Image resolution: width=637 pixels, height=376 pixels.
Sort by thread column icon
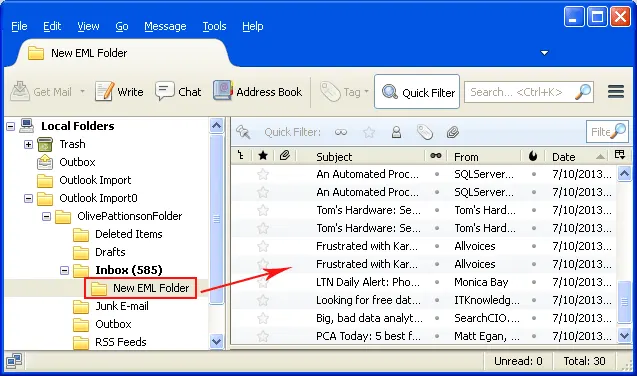tap(241, 156)
